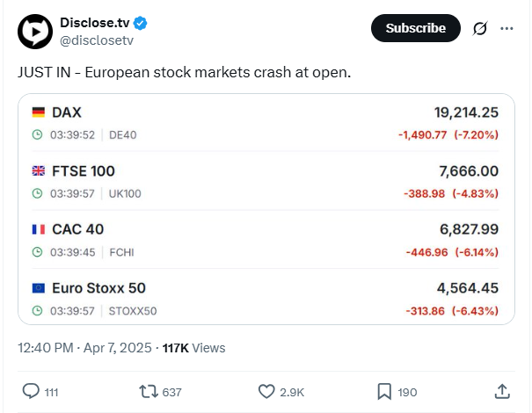Click the 12:40 PM Apr 7, 2025 timestamp
532x413 pixels.
coord(84,348)
